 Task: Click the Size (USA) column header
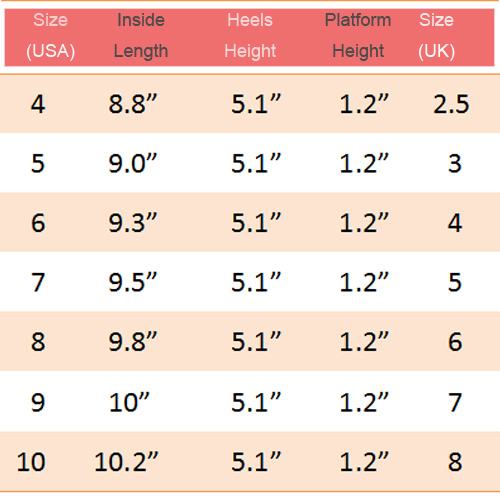point(51,36)
